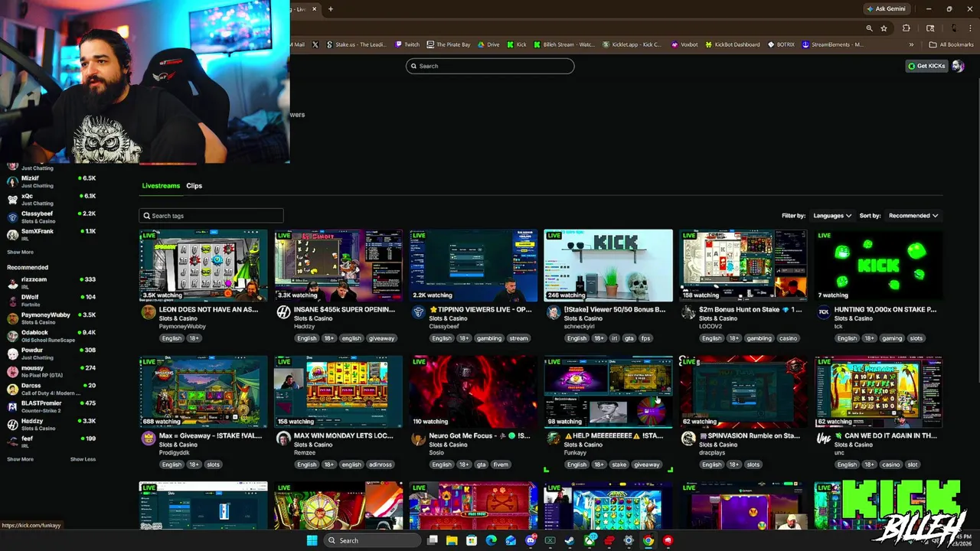Open PaymoneyWubby channel link under stream
The image size is (980, 551).
tap(182, 327)
